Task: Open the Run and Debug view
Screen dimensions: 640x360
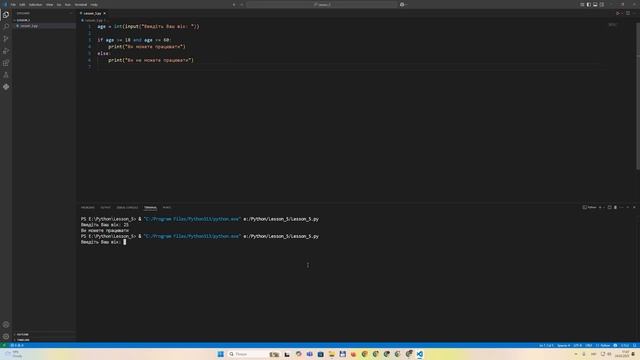Action: 6,51
